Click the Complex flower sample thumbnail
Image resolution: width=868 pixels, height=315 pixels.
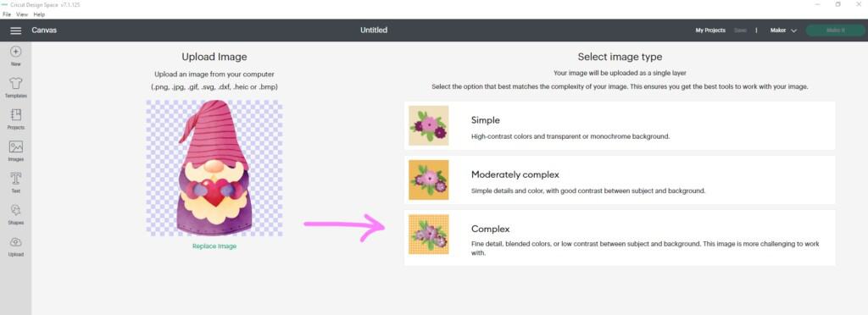[428, 235]
